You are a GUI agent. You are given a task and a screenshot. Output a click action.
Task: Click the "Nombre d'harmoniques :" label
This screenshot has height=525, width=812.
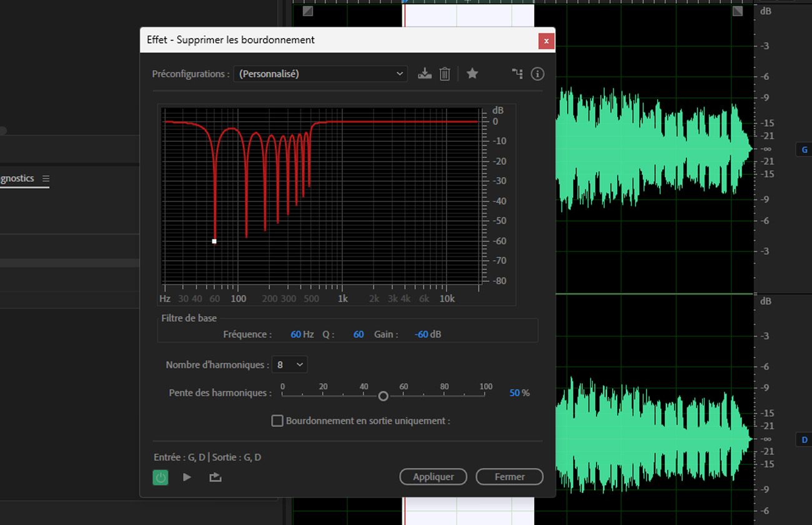click(217, 365)
